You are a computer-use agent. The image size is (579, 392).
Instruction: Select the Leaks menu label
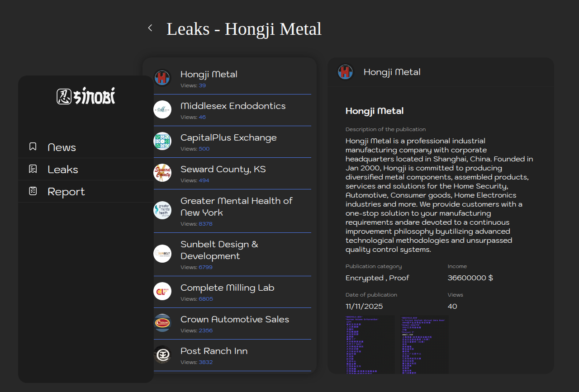(63, 170)
